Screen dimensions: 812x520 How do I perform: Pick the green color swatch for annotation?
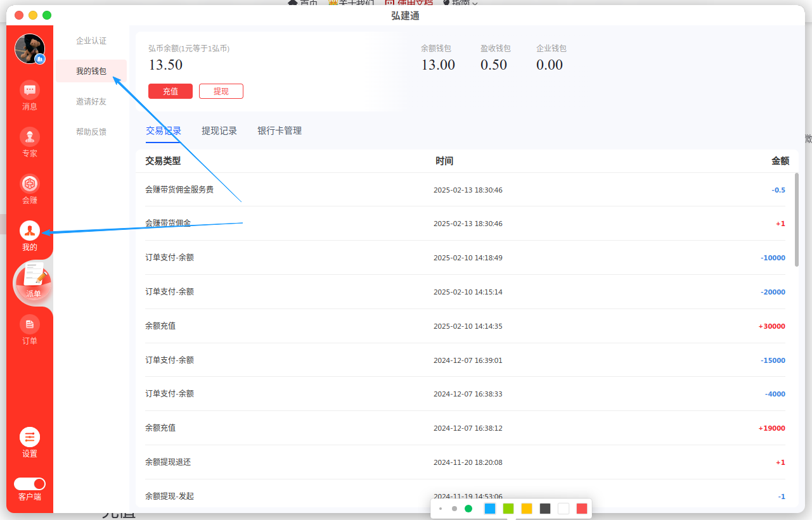[x=508, y=509]
